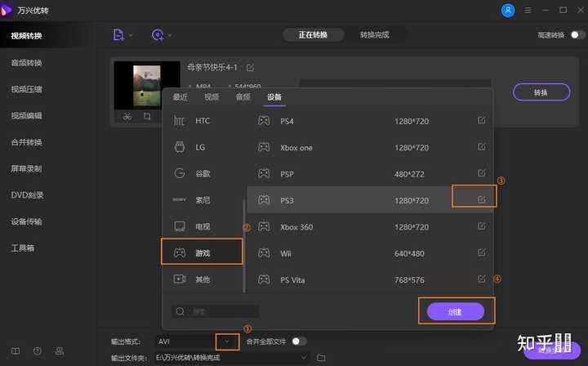Viewport: 588px width, 366px height.
Task: Choose 其他 device category
Action: pos(203,279)
